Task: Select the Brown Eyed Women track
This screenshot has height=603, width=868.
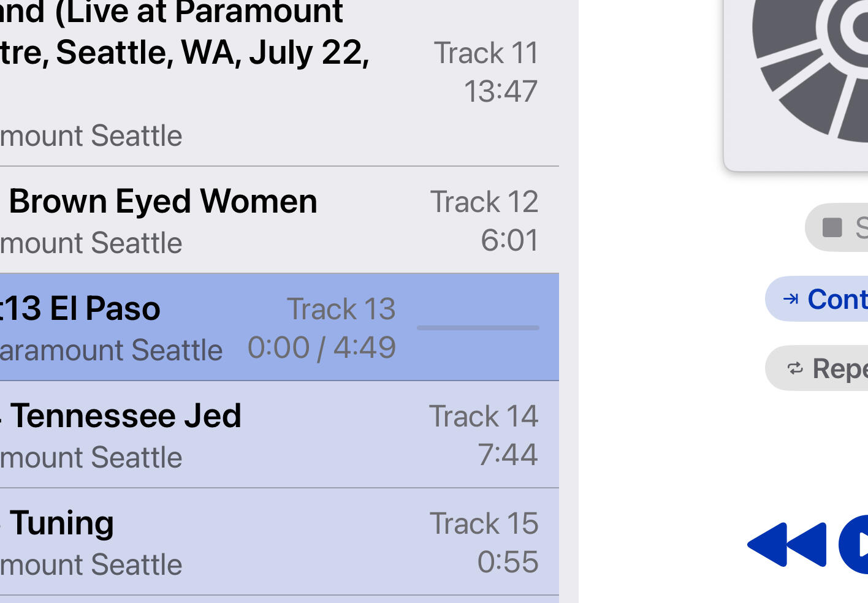Action: 162,201
